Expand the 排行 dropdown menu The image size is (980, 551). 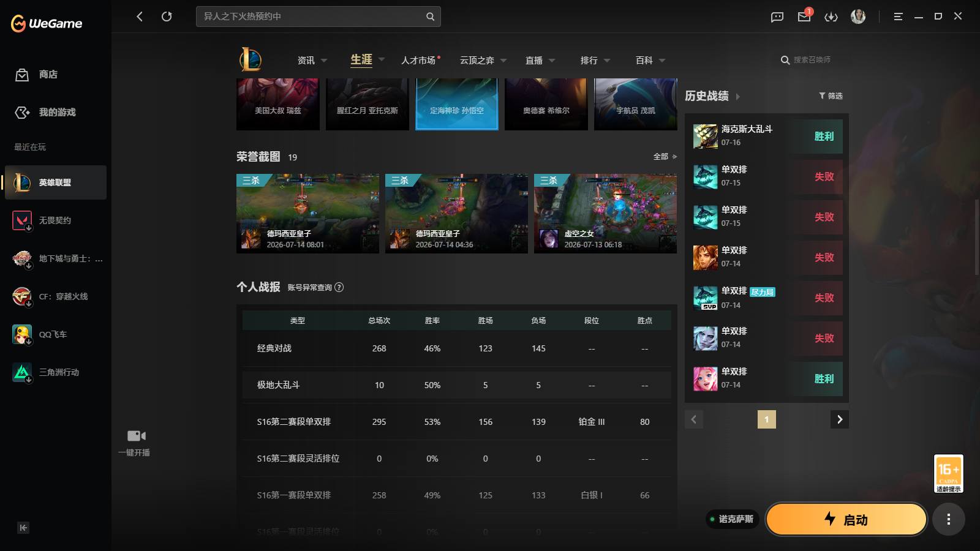click(x=607, y=61)
